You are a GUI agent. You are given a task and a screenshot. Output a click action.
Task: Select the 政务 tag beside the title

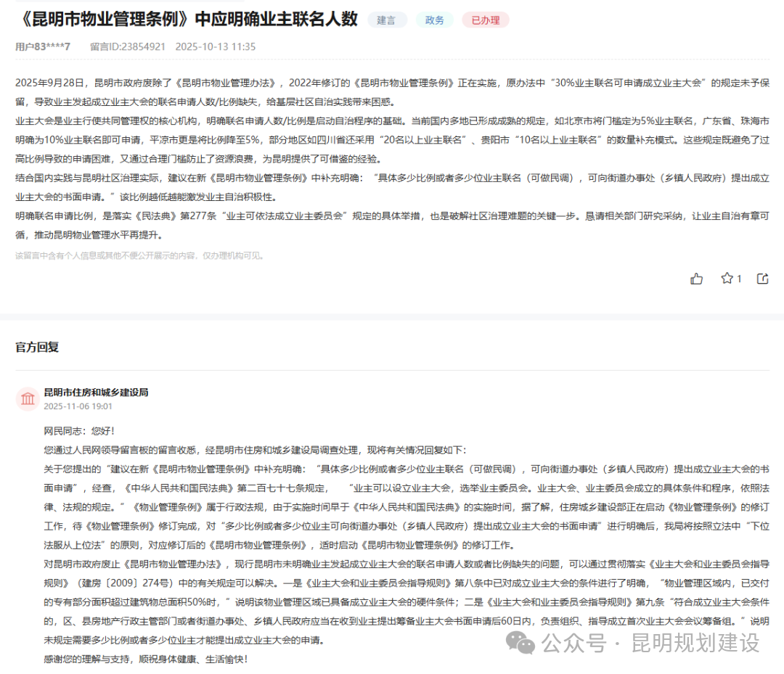435,20
